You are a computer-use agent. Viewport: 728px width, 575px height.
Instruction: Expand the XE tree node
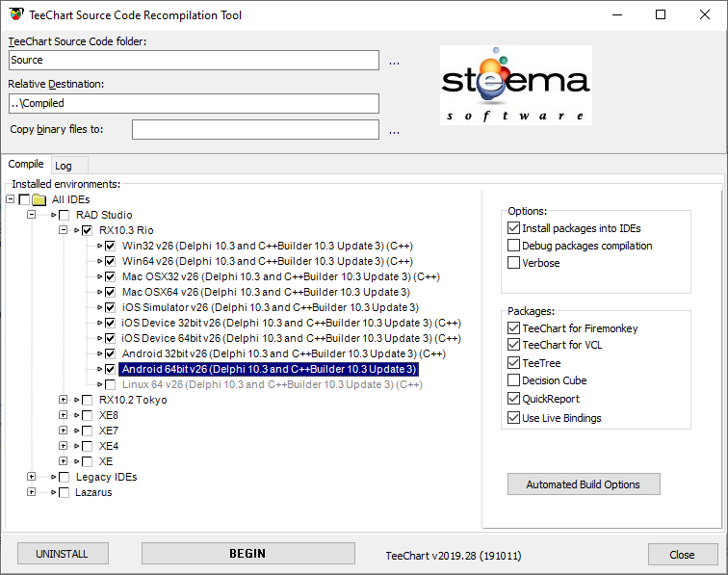tap(64, 460)
